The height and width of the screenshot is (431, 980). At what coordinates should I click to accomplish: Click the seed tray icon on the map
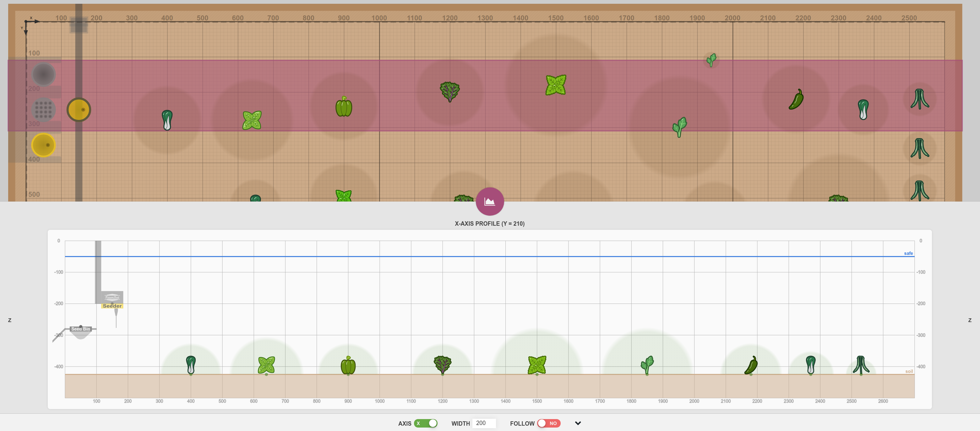click(44, 110)
